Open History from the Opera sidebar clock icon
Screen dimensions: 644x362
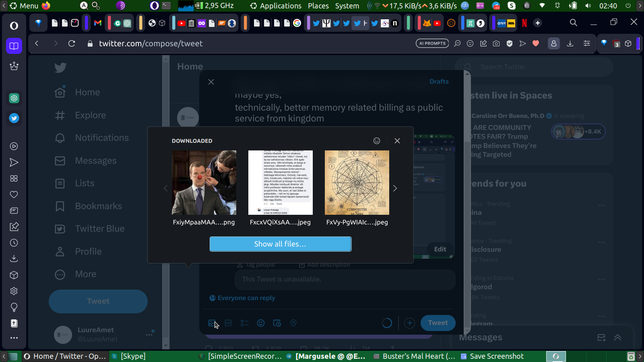(14, 243)
